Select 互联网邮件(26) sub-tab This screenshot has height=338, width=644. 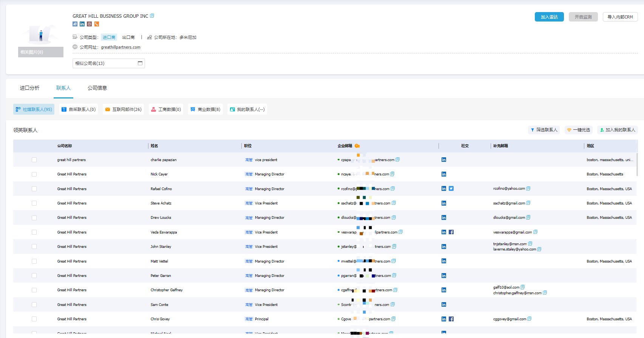pyautogui.click(x=123, y=109)
